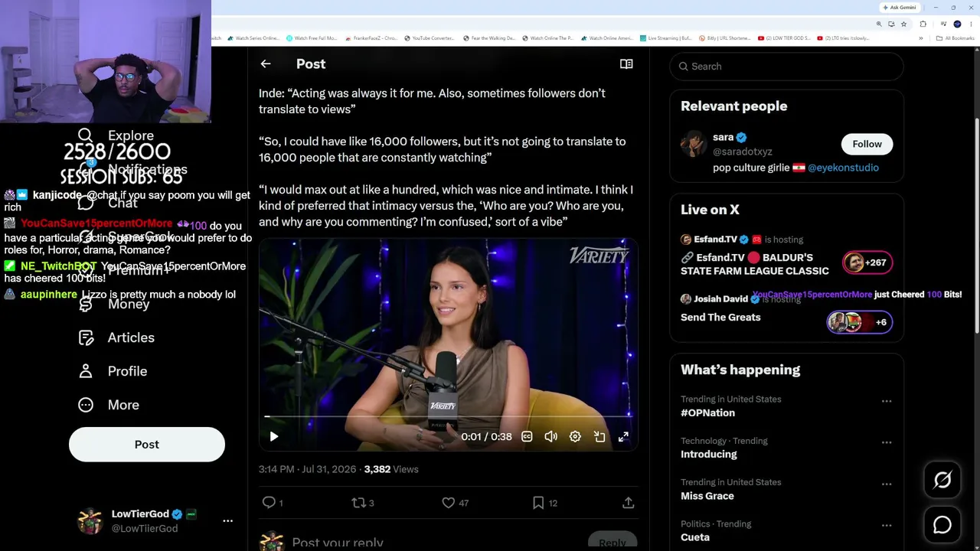This screenshot has width=980, height=551.
Task: Seek along the video progress bar
Action: point(448,417)
